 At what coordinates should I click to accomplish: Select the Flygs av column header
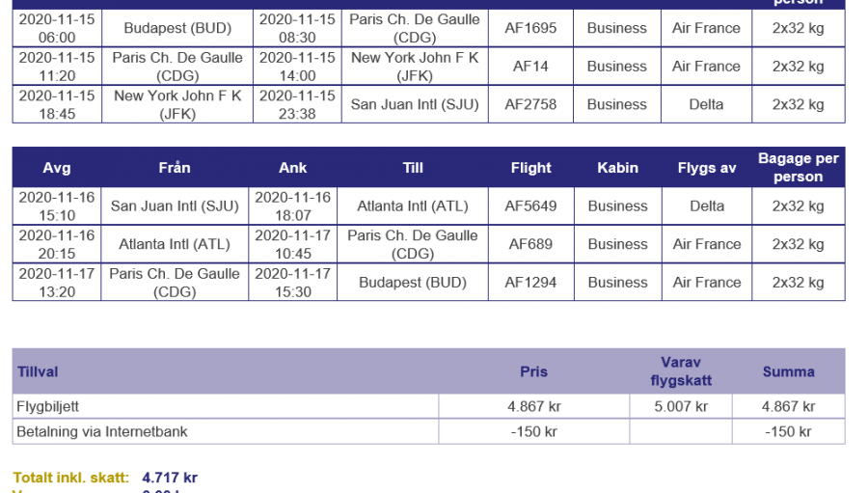click(706, 168)
